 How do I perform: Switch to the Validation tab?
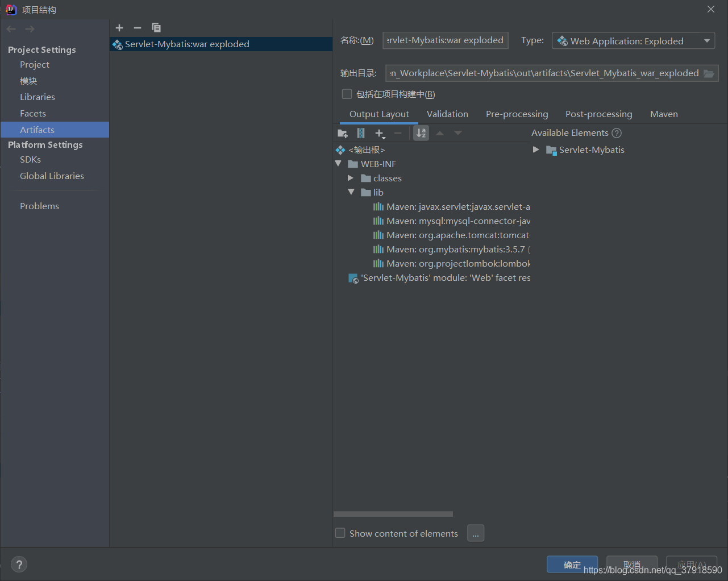pos(447,114)
